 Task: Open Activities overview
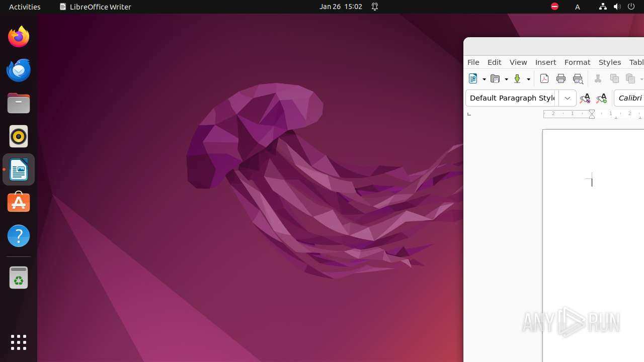point(25,7)
